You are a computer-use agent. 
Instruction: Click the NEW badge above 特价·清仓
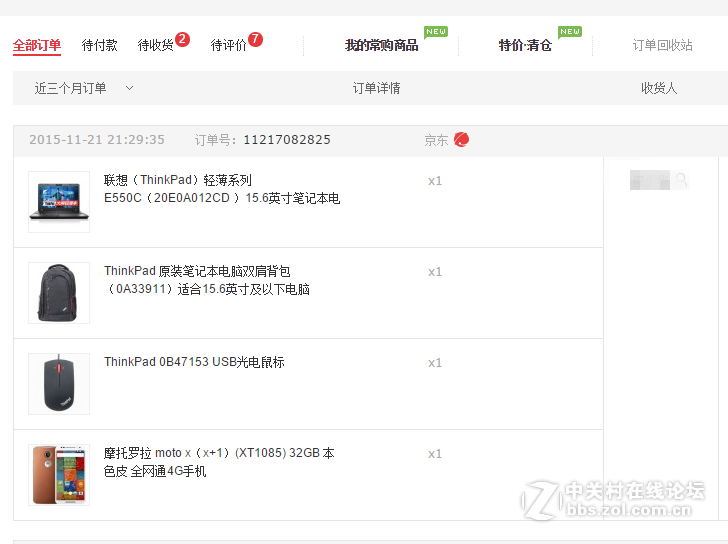coord(570,32)
